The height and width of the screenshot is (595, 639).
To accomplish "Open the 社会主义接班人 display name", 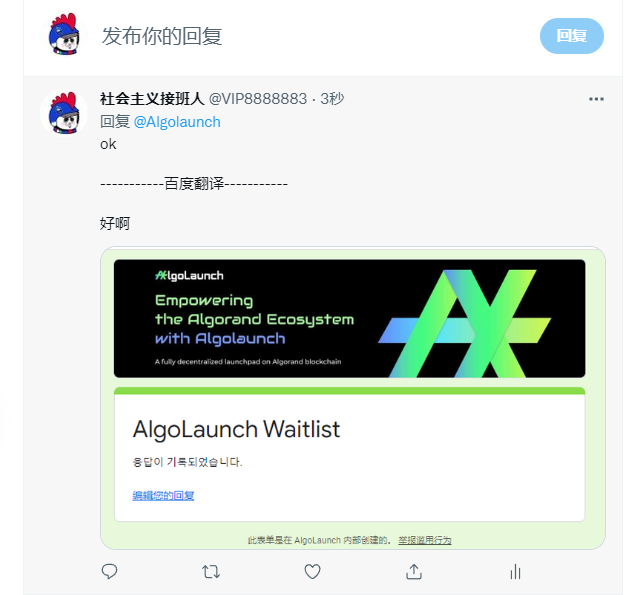I will pos(152,99).
